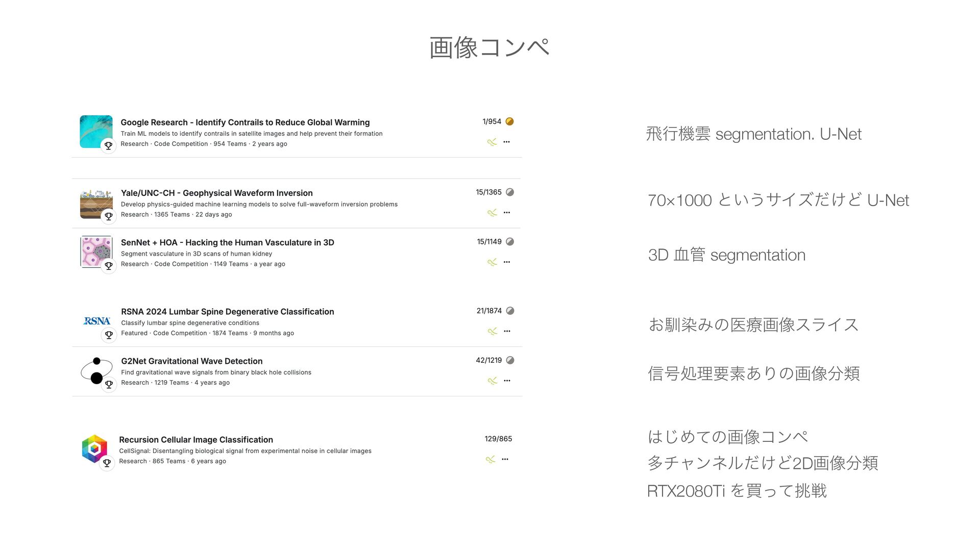Click green Kaggle icon in Google Research row
Image resolution: width=980 pixels, height=551 pixels.
click(x=492, y=142)
